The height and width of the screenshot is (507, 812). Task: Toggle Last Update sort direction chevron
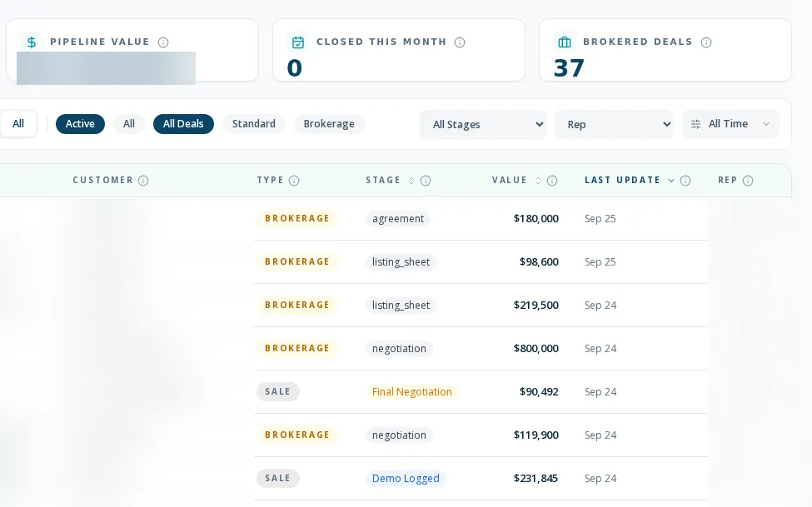tap(671, 180)
